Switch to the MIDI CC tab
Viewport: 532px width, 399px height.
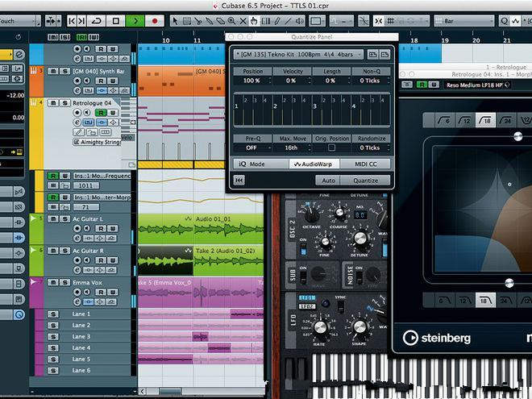click(x=365, y=164)
